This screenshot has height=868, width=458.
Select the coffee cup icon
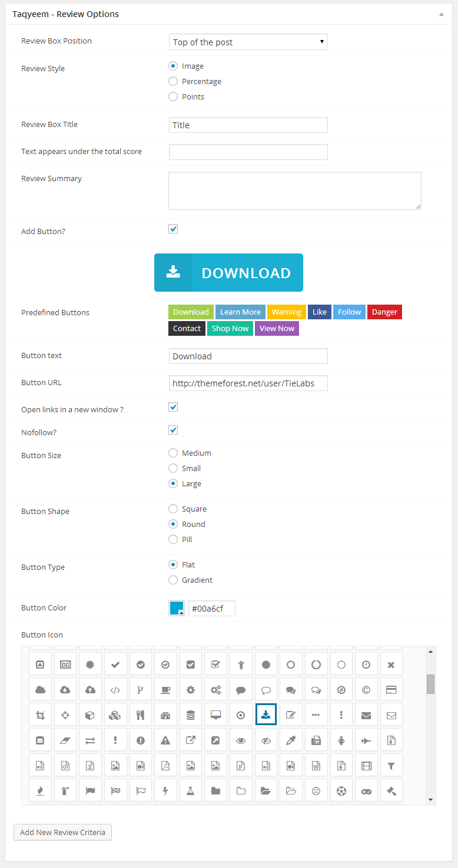coord(165,690)
